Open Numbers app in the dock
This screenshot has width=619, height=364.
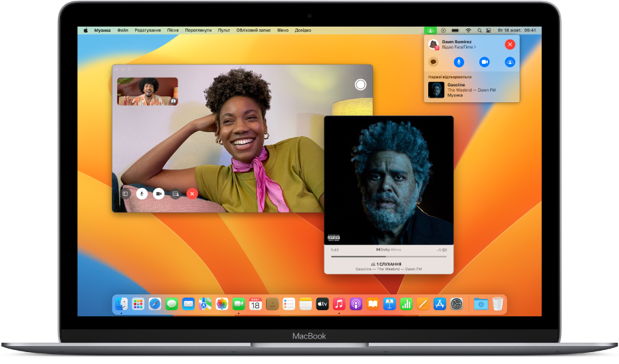coord(406,304)
